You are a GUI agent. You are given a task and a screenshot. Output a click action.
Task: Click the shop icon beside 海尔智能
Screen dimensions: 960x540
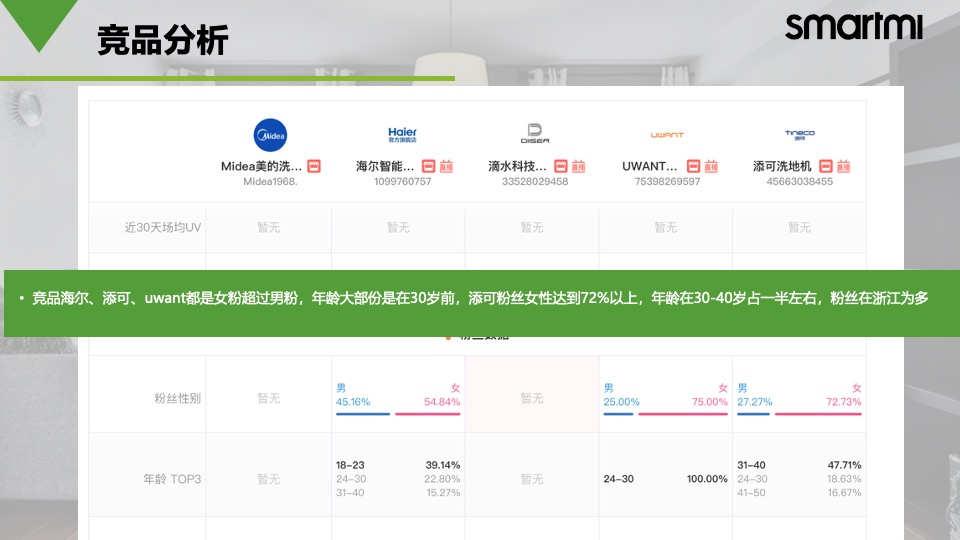429,166
